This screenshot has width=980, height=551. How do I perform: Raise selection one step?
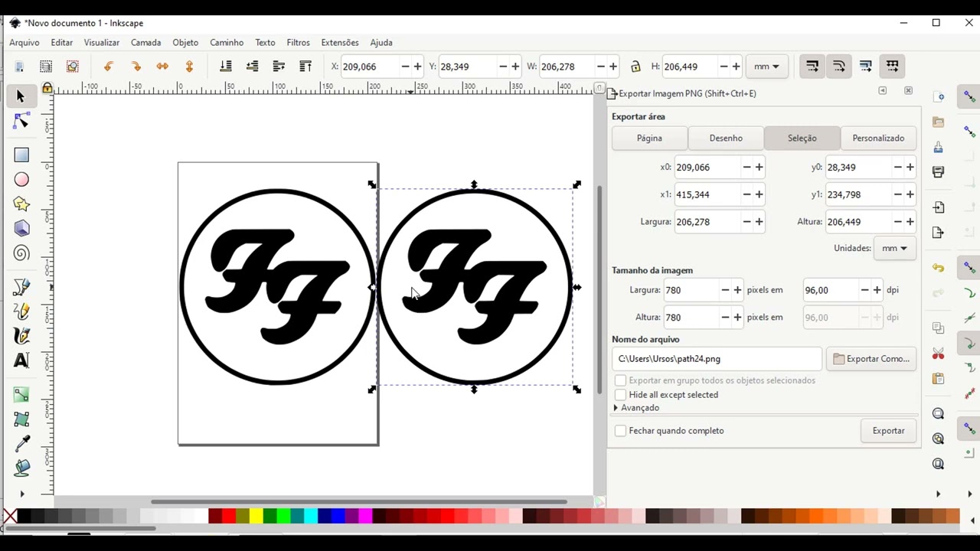(x=279, y=67)
